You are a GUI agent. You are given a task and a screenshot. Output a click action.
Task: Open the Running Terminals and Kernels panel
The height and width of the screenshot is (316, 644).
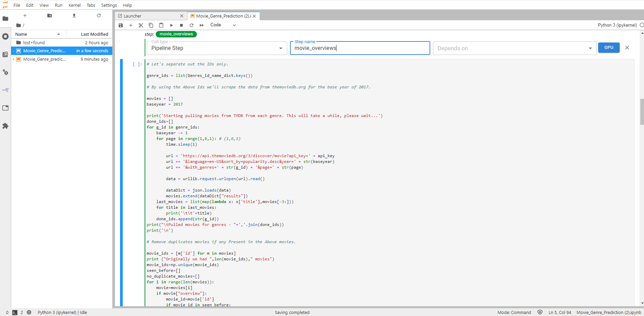tap(5, 36)
